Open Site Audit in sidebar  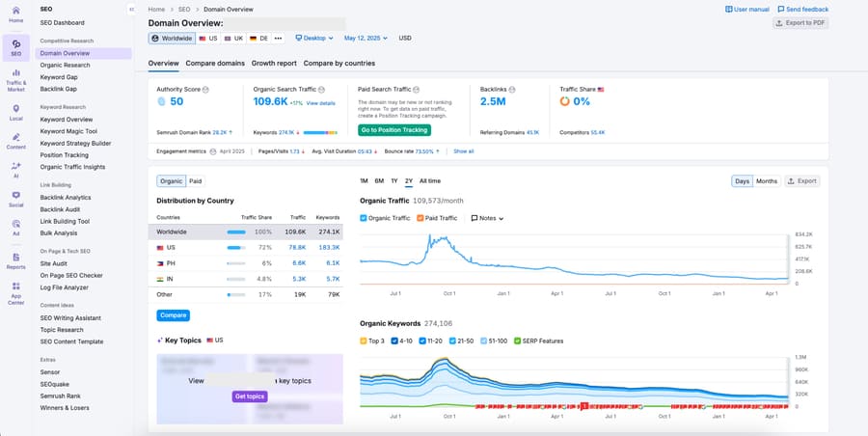coord(54,263)
